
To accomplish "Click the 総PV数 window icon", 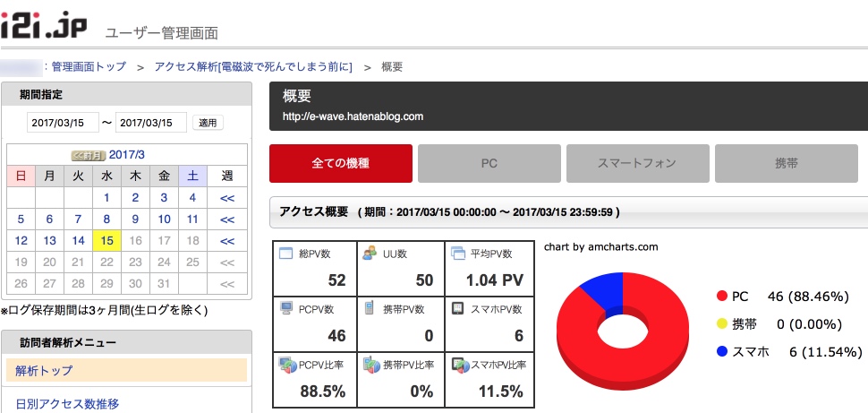I will (x=285, y=254).
